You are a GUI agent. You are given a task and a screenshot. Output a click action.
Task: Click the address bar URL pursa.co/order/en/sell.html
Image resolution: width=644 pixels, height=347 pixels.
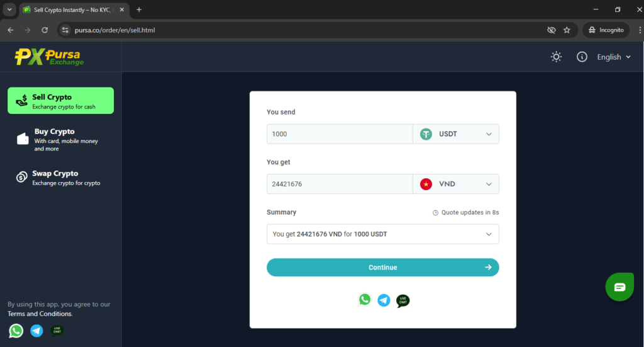click(x=115, y=30)
